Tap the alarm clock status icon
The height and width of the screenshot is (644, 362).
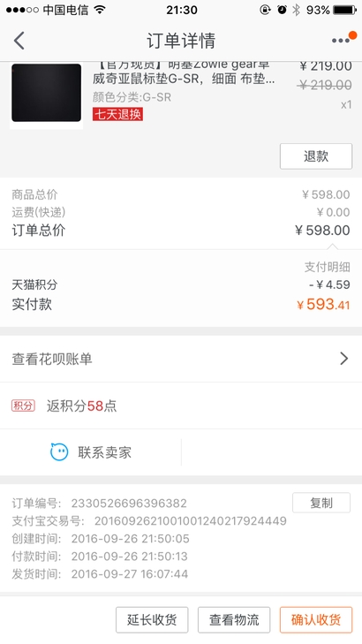[x=282, y=10]
